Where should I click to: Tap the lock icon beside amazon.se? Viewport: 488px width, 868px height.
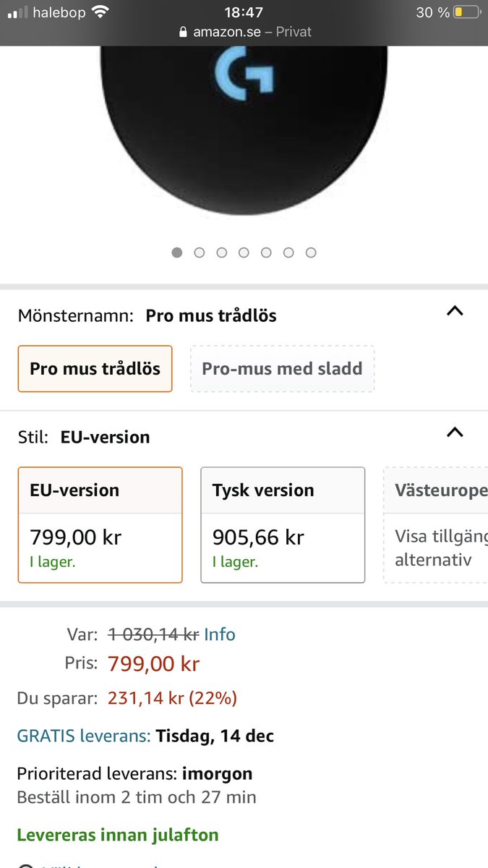coord(181,33)
